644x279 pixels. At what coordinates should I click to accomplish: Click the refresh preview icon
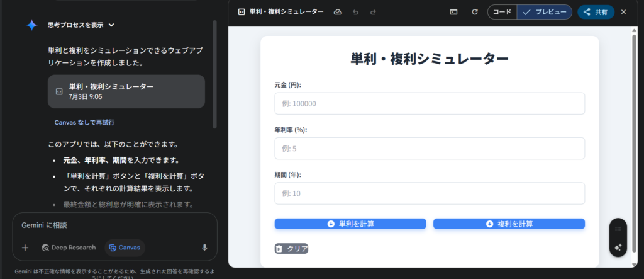(x=475, y=12)
